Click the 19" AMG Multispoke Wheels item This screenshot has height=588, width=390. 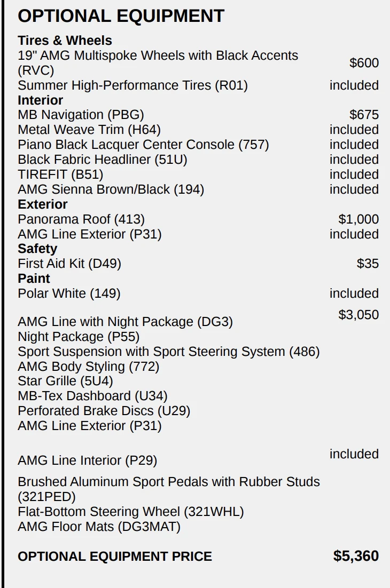tap(158, 55)
